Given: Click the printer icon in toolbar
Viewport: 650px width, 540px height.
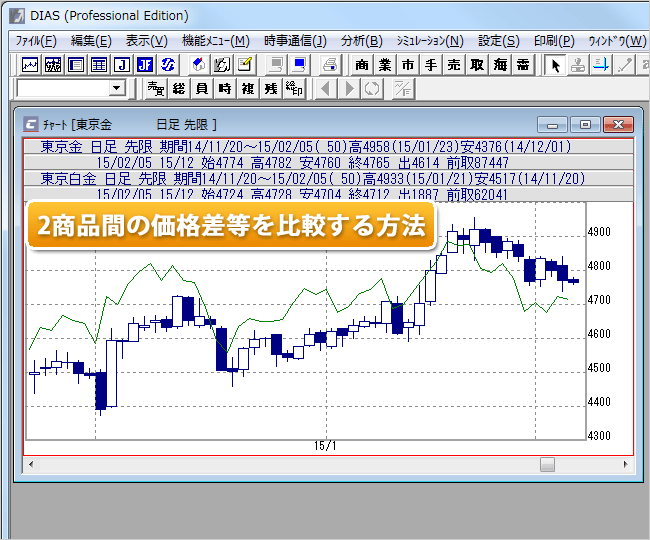Looking at the screenshot, I should (329, 65).
